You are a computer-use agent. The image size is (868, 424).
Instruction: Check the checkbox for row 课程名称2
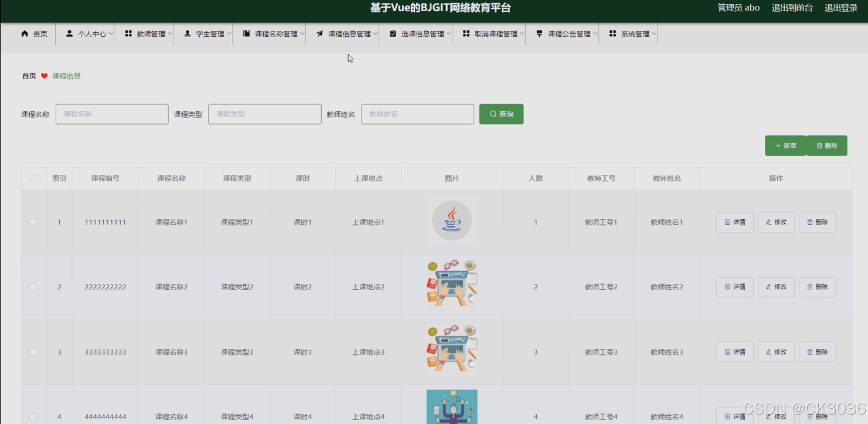pos(33,287)
